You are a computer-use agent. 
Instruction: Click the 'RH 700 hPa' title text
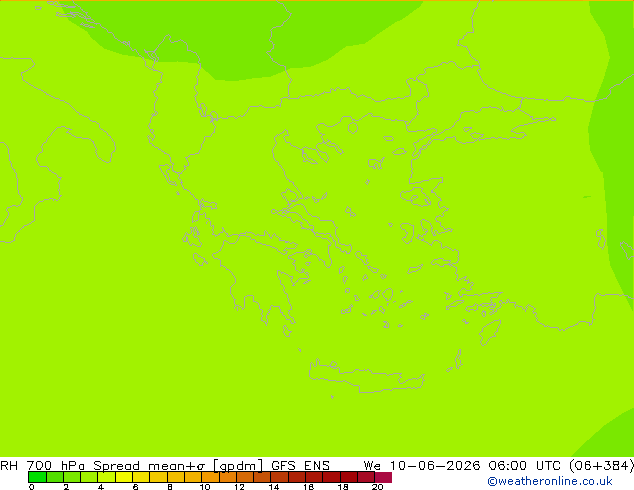coord(42,465)
